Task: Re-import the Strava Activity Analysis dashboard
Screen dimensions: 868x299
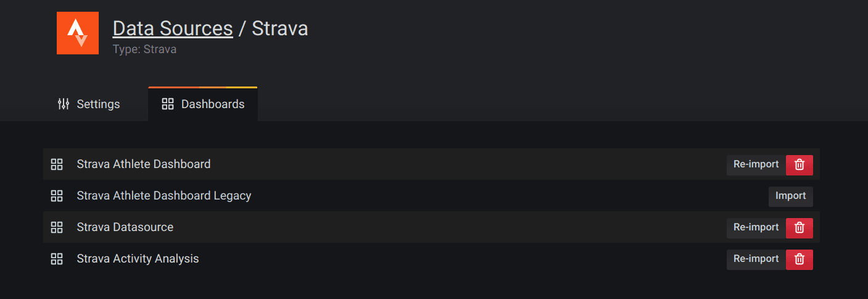Action: click(756, 259)
